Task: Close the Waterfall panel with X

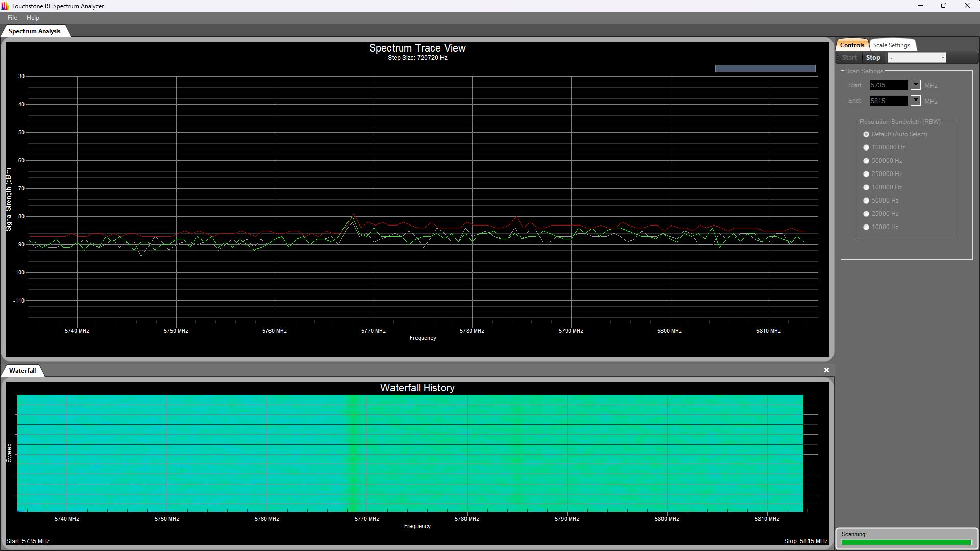Action: [826, 370]
